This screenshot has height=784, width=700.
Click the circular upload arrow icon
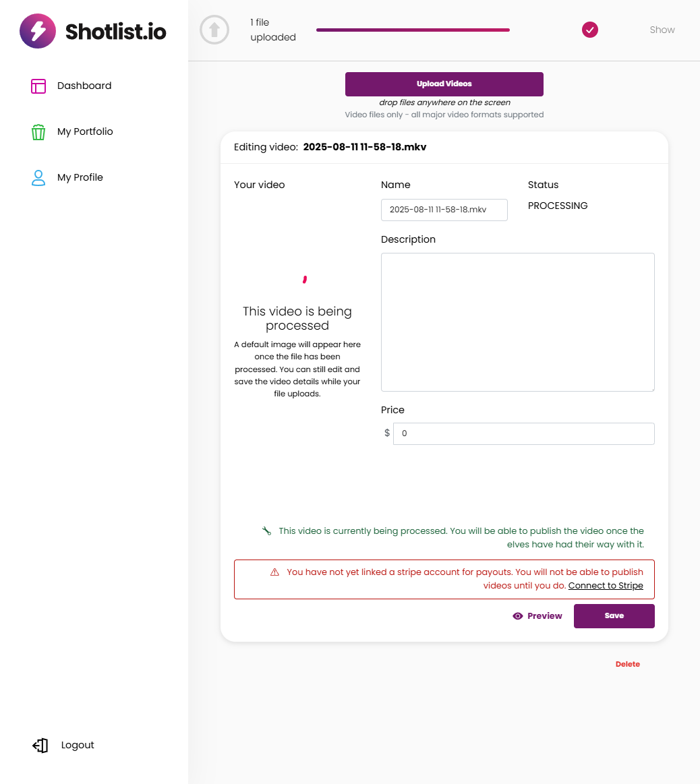214,30
